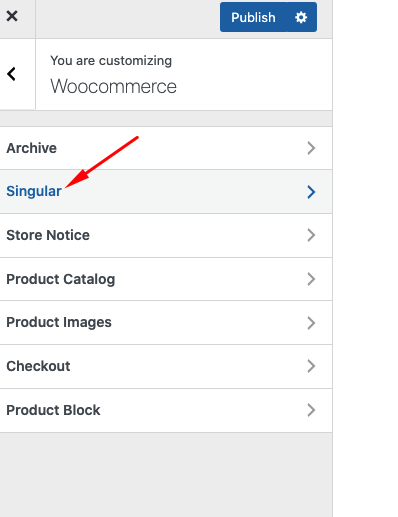Expand Archive via its right chevron
Screen dimensions: 398x517
[x=311, y=148]
